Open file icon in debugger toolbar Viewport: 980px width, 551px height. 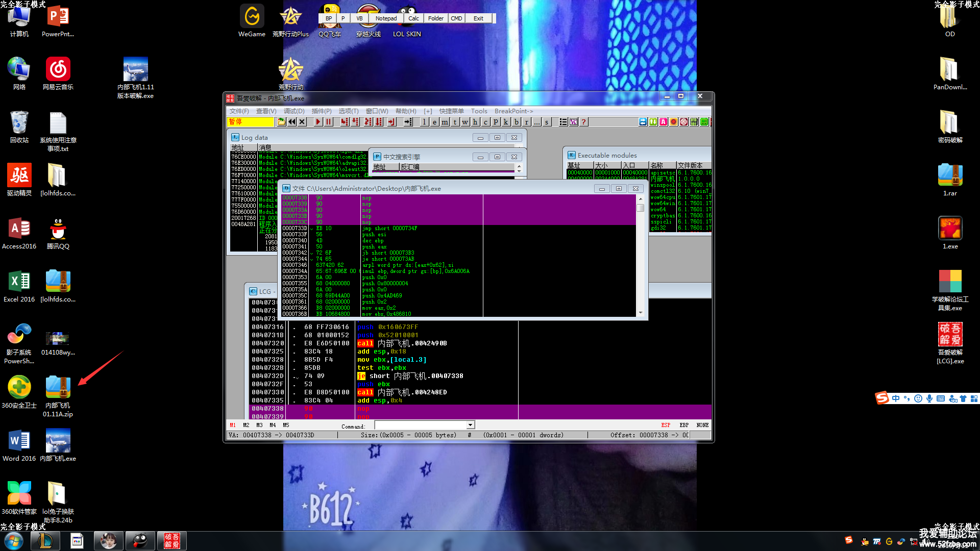tap(281, 122)
